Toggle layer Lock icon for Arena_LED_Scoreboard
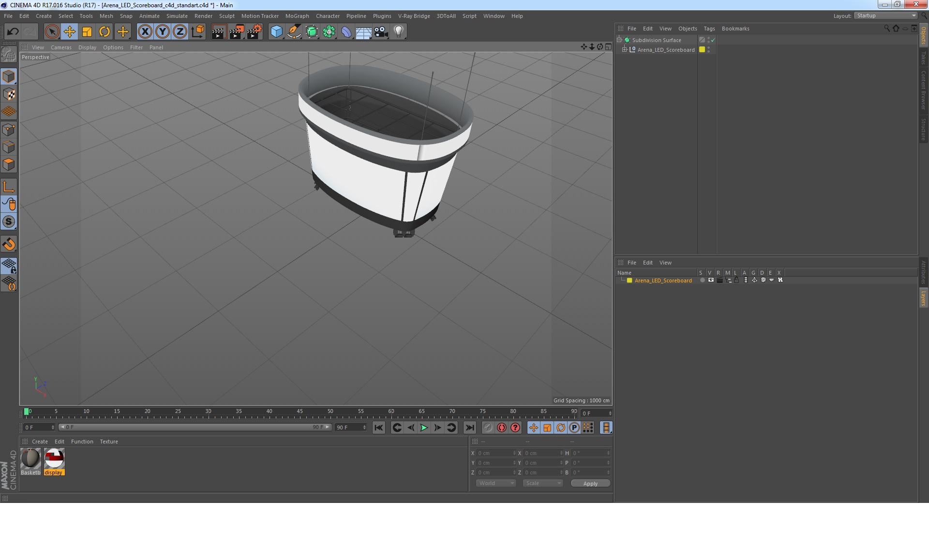Viewport: 929px width, 560px height. click(x=736, y=280)
